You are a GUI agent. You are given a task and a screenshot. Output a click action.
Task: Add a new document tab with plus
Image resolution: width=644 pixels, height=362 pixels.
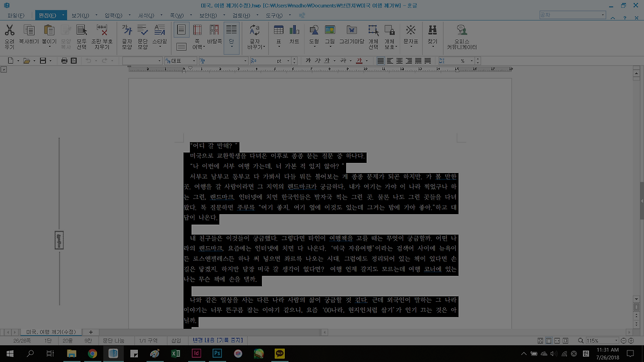[x=91, y=332]
